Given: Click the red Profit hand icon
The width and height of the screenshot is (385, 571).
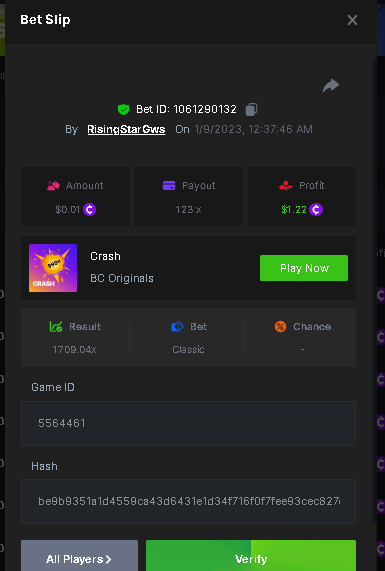Looking at the screenshot, I should (x=286, y=186).
